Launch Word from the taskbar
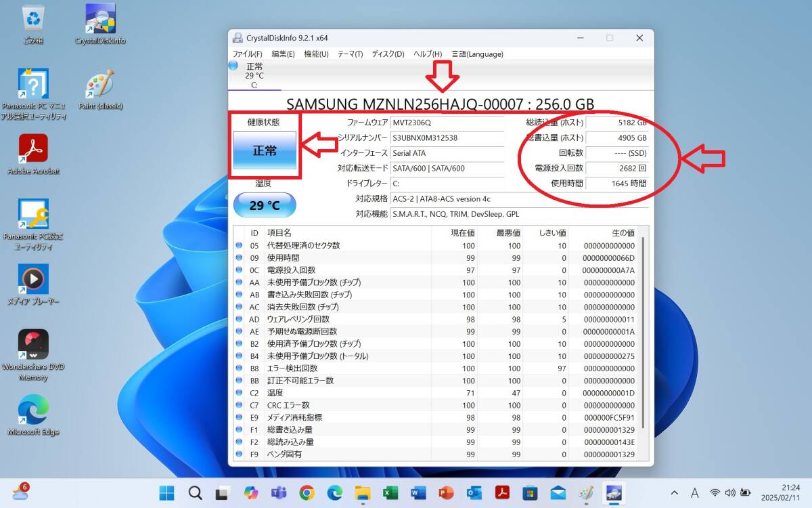 [x=418, y=492]
